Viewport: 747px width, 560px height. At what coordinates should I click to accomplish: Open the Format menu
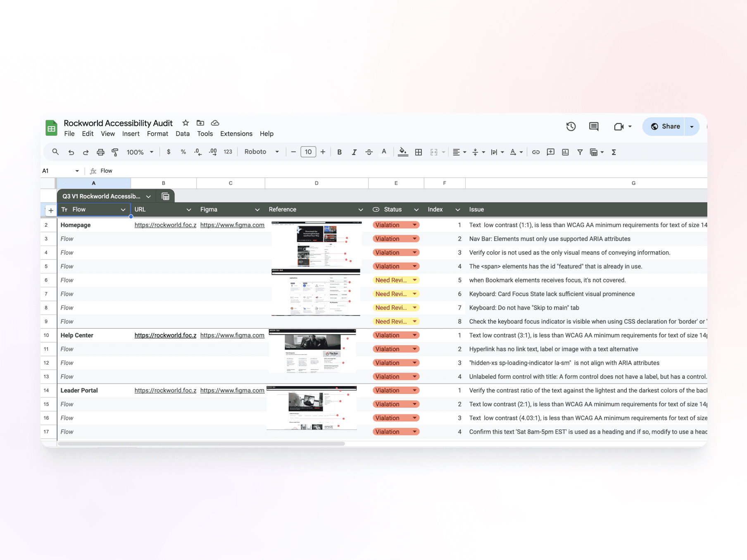(x=157, y=134)
